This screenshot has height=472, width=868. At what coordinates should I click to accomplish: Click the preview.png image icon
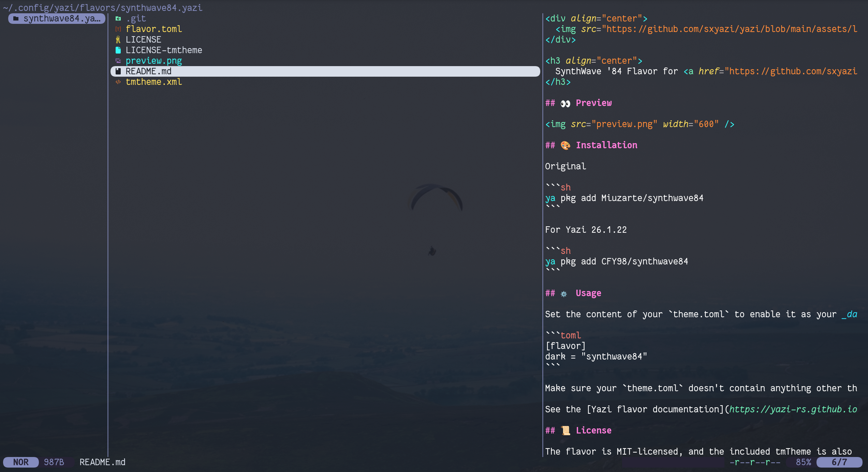pos(118,61)
